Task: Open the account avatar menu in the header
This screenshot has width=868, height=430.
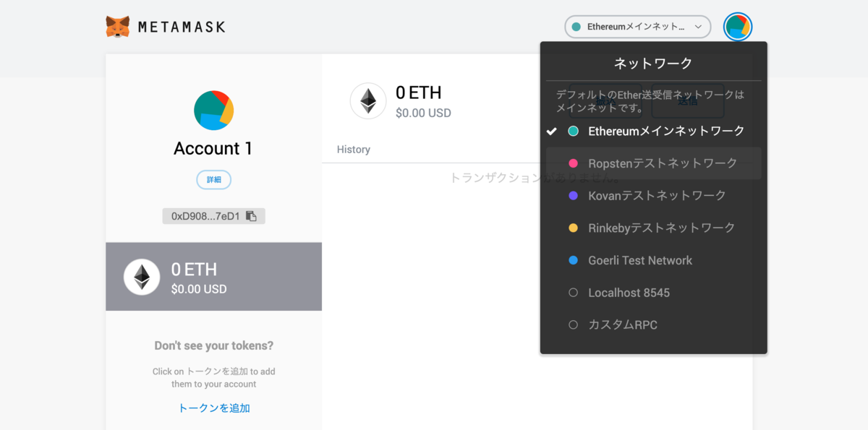Action: [738, 27]
